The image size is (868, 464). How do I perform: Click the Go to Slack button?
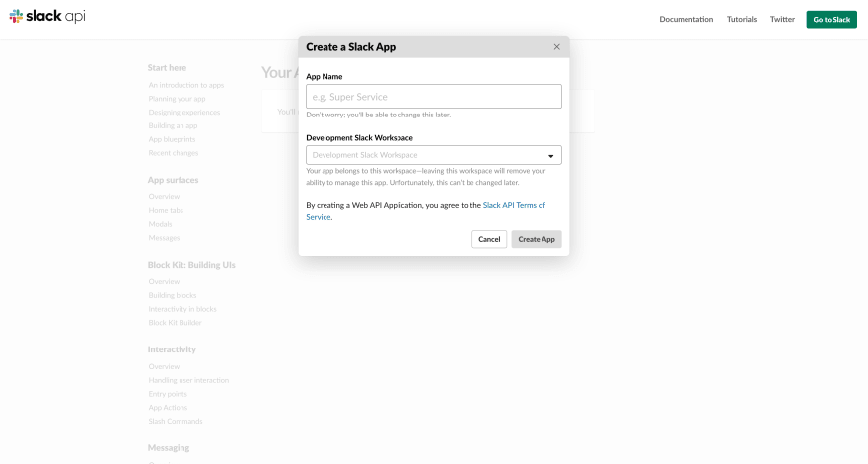[832, 20]
